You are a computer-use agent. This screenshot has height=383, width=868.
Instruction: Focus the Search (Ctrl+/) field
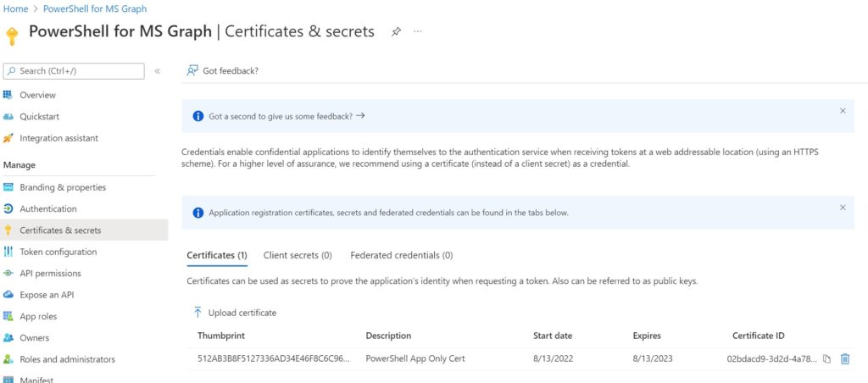(74, 71)
